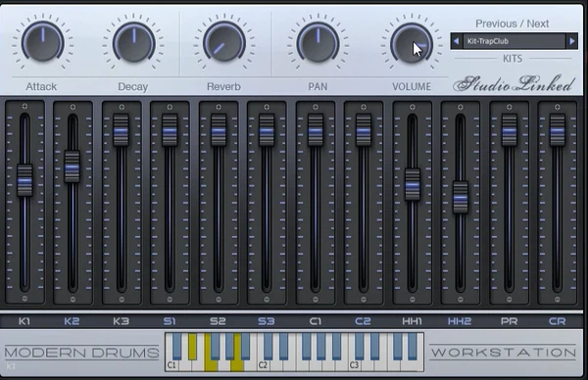Viewport: 588px width, 380px height.
Task: Grab the K1 channel fader handle
Action: 24,180
